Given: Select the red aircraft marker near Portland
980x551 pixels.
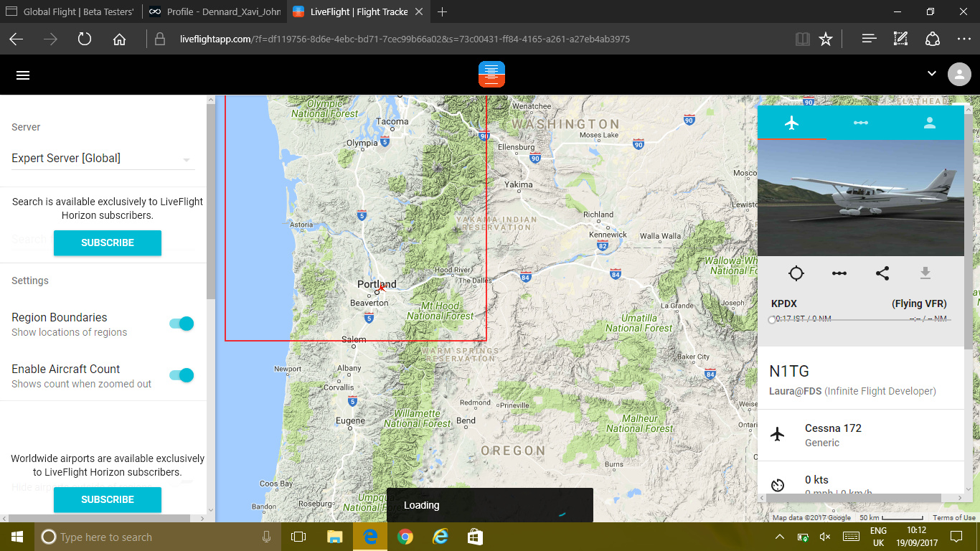Looking at the screenshot, I should pyautogui.click(x=382, y=287).
